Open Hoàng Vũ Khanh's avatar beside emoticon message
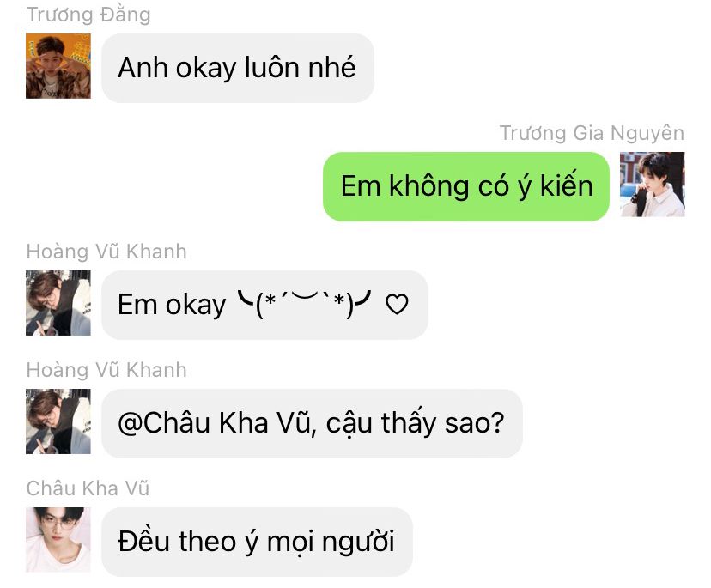This screenshot has width=711, height=588. click(58, 303)
